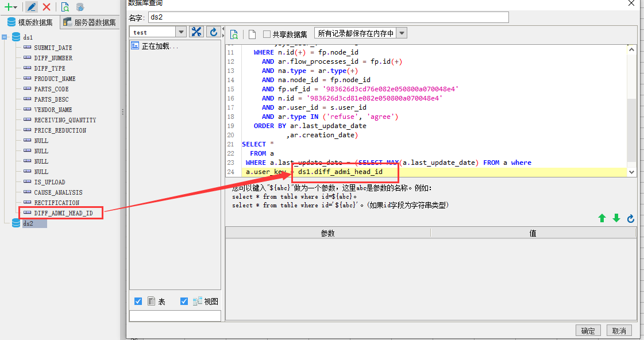
Task: Click SQL line 21 SELECT * text
Action: coord(258,144)
